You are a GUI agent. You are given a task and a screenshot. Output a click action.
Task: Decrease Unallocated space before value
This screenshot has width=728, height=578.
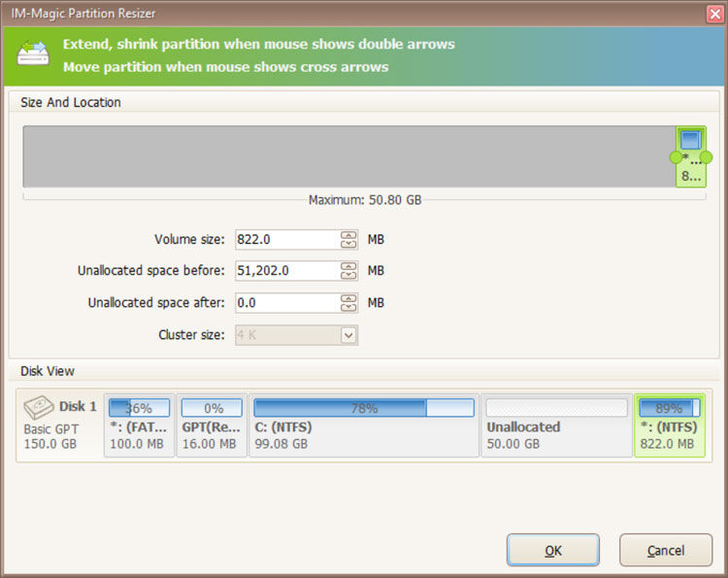[x=348, y=275]
